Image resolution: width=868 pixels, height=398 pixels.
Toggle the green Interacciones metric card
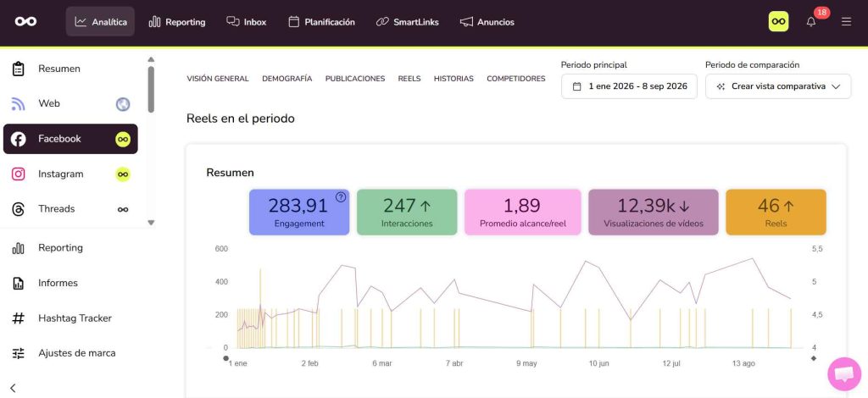(407, 213)
